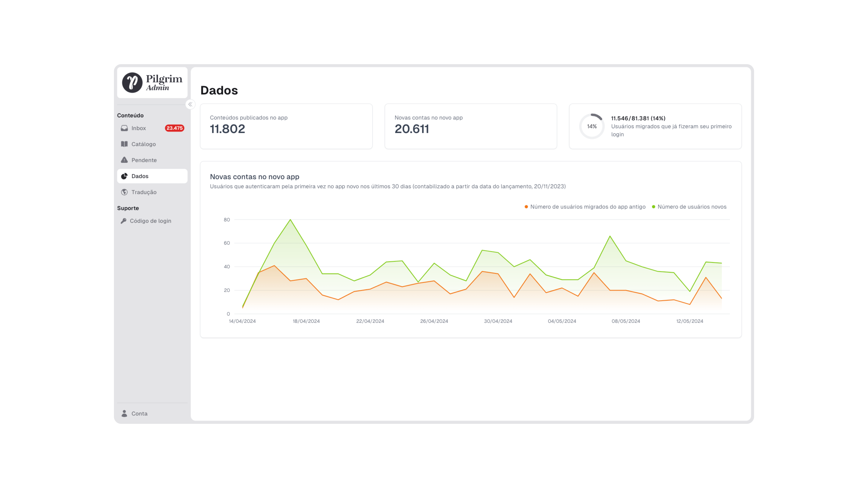This screenshot has width=868, height=488.
Task: Click the 22/04/2024 axis label
Action: [370, 321]
